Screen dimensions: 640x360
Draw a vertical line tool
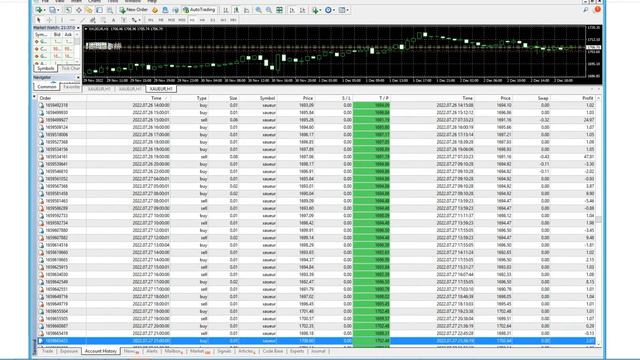pos(62,20)
